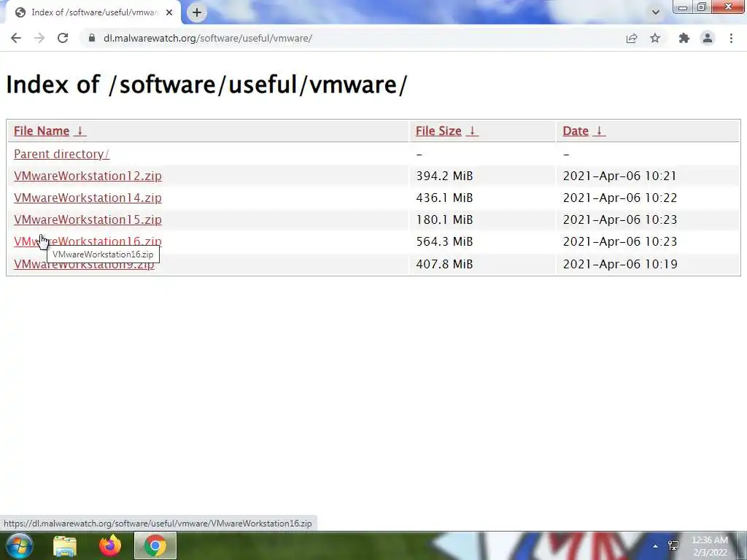Image resolution: width=747 pixels, height=560 pixels.
Task: Go back to the previous page
Action: click(x=16, y=38)
